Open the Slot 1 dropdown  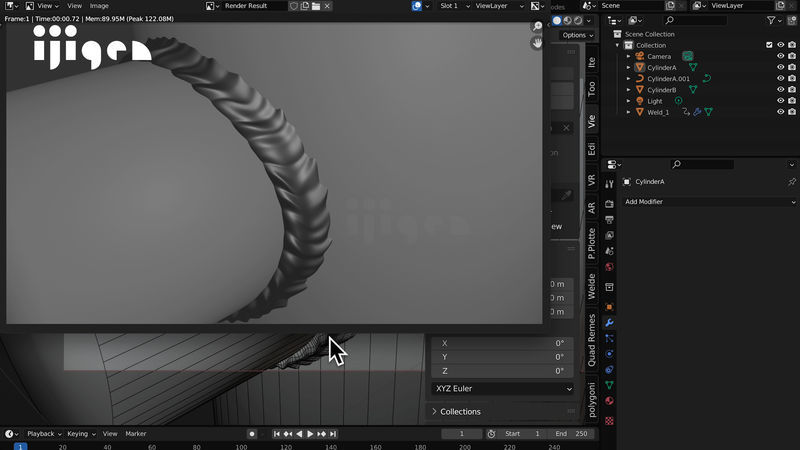click(454, 6)
